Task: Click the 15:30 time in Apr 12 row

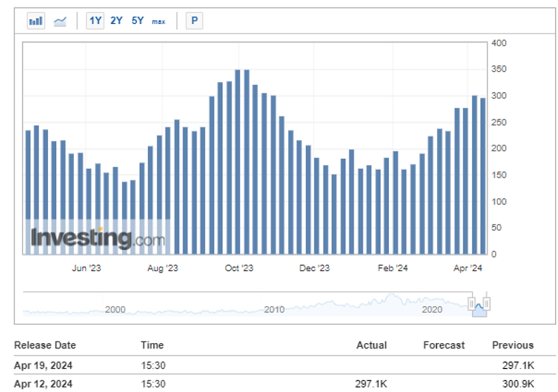Action: pyautogui.click(x=153, y=384)
